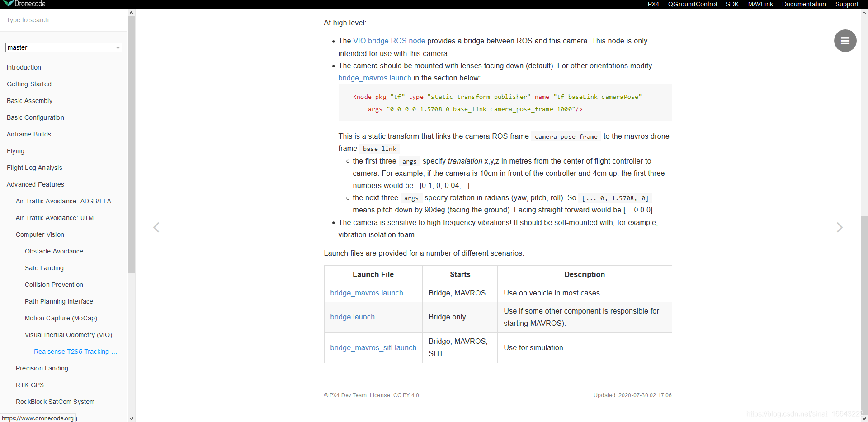Select Realsense T265 Tracking sidebar item

tap(75, 352)
